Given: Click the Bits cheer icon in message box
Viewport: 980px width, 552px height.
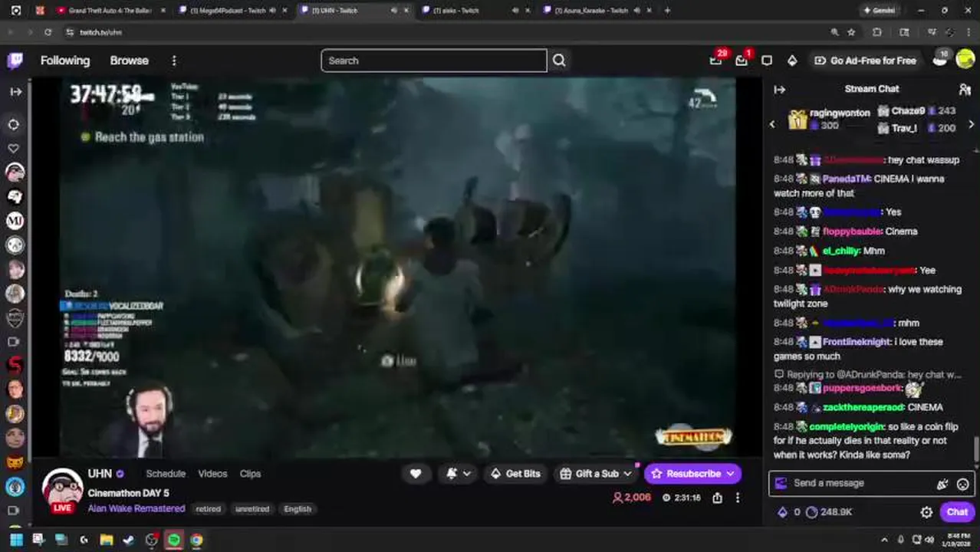Looking at the screenshot, I should [x=942, y=484].
